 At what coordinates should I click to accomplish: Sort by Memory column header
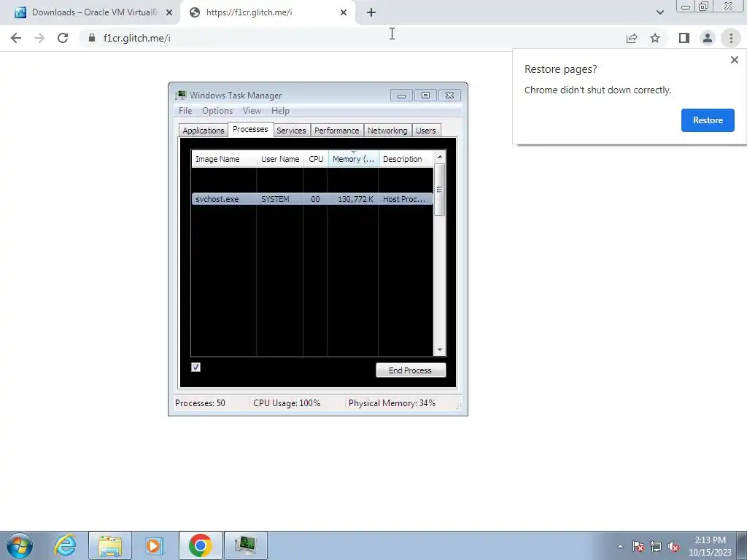click(x=354, y=159)
